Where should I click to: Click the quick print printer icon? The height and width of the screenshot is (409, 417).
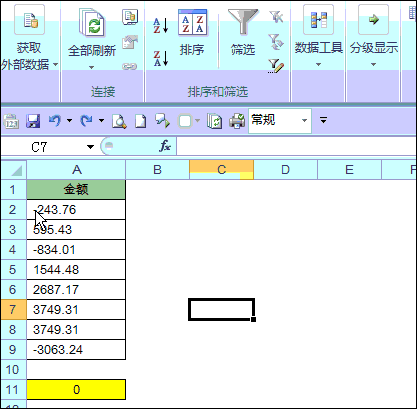[237, 121]
